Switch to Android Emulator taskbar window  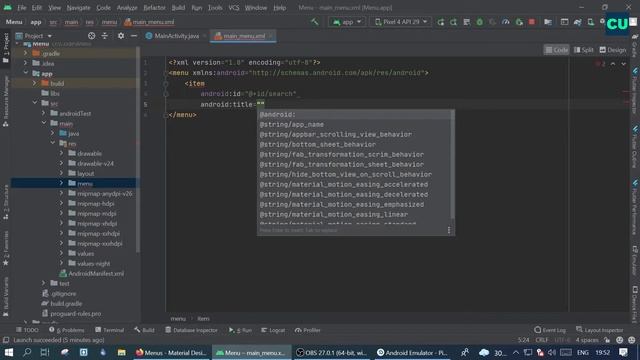(412, 352)
